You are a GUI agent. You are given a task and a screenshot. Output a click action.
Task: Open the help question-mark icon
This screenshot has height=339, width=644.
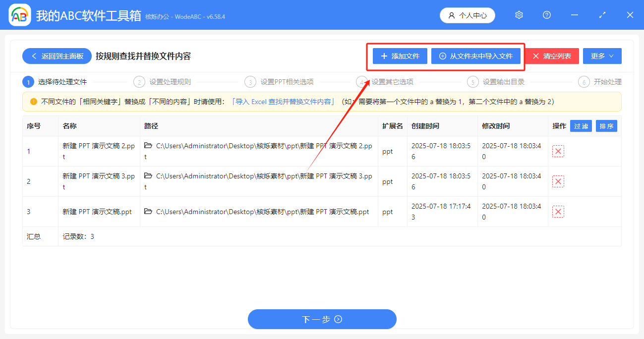click(546, 15)
